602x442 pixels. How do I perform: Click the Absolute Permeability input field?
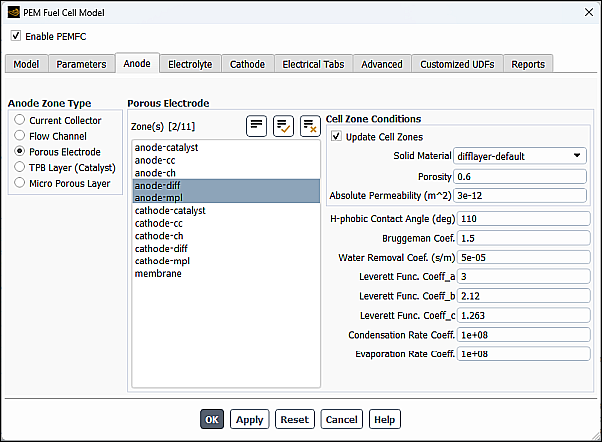(x=520, y=195)
